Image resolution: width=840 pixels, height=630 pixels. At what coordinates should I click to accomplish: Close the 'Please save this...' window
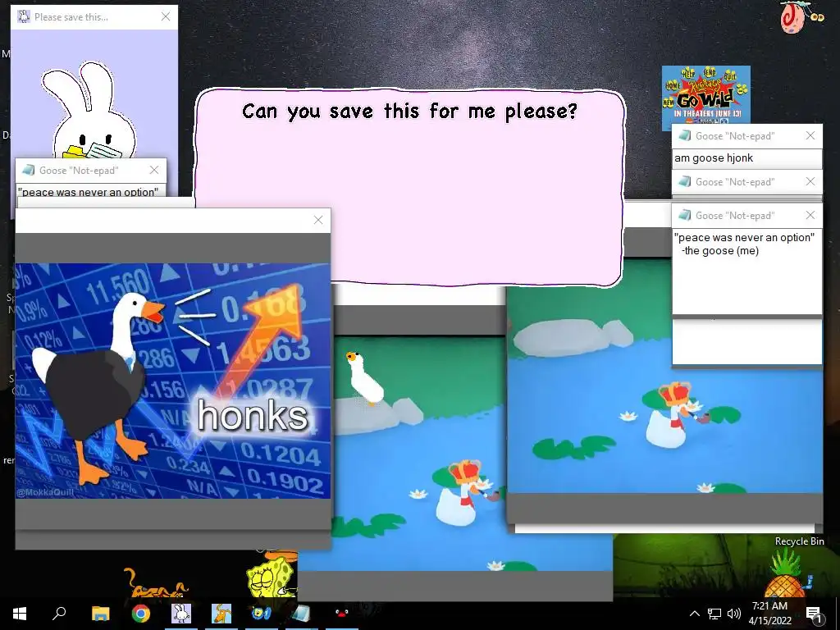pos(166,16)
